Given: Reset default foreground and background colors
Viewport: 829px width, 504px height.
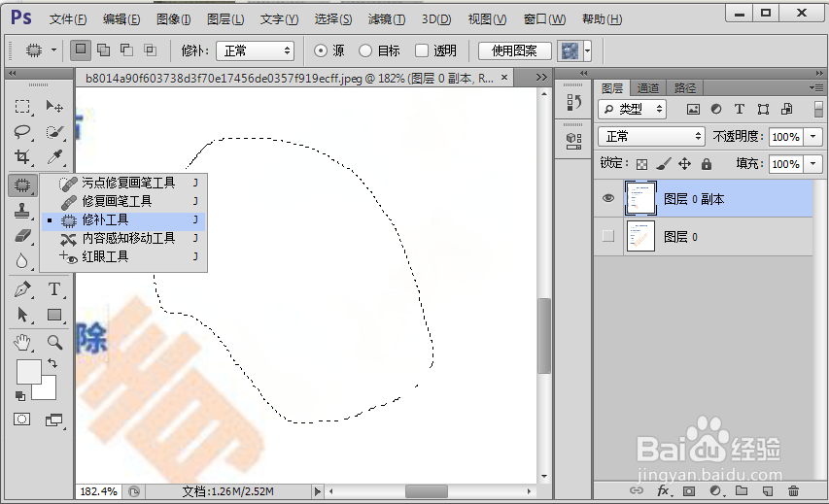Looking at the screenshot, I should [x=20, y=395].
